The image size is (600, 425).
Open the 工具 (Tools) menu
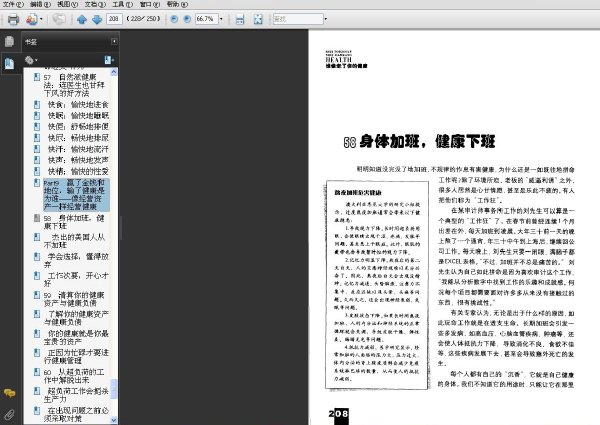click(x=122, y=4)
